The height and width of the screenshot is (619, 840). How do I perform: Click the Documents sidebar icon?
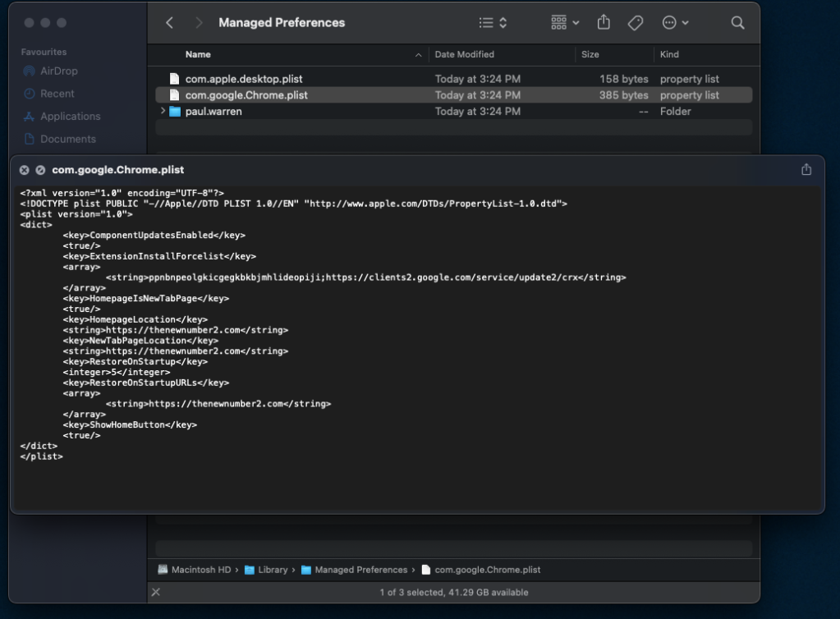point(29,139)
